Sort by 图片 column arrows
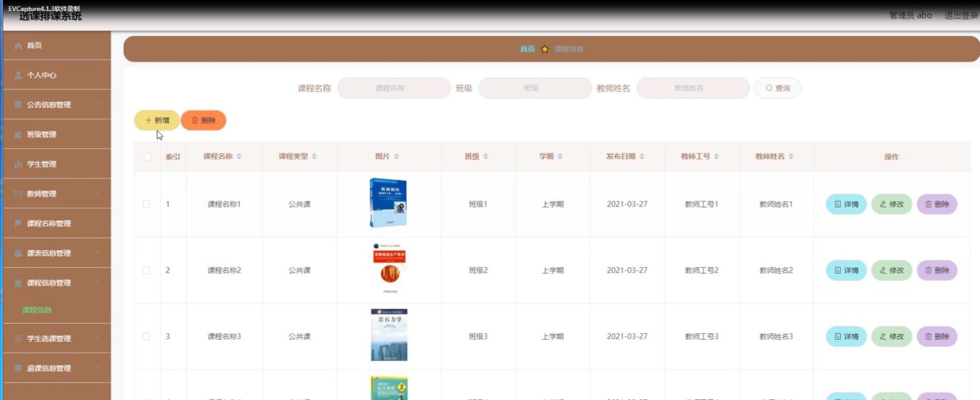 pyautogui.click(x=396, y=157)
